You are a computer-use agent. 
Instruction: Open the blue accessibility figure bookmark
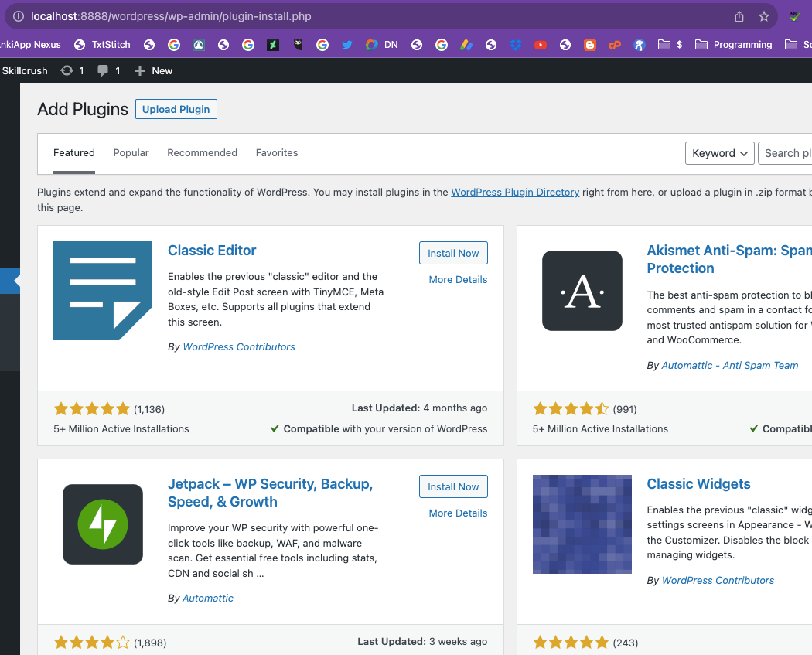pos(640,45)
